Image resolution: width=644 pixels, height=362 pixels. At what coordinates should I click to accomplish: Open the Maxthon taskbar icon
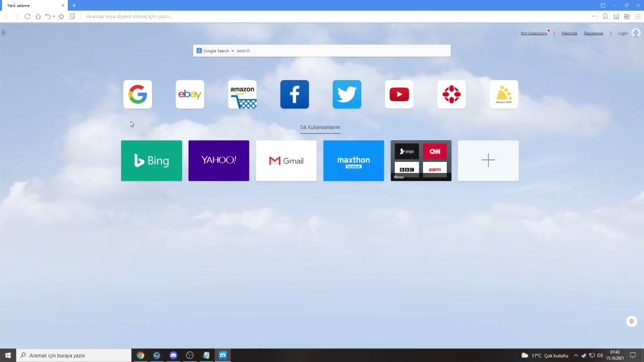[222, 355]
